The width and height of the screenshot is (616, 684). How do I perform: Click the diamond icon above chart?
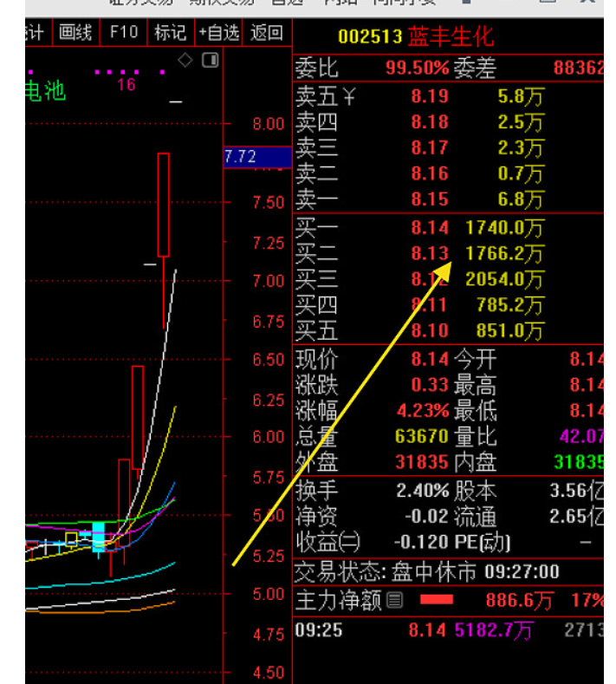click(185, 60)
